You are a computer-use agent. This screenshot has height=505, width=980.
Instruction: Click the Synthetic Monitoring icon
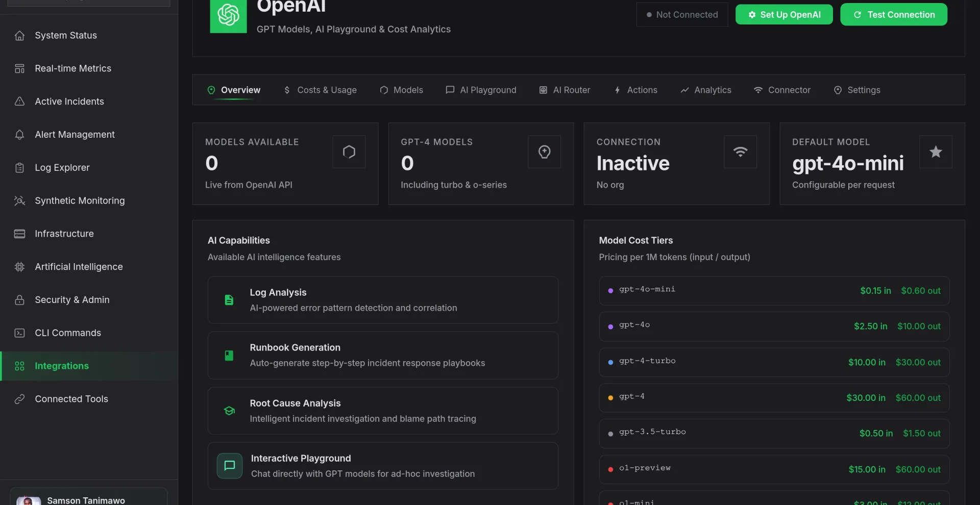(x=19, y=201)
